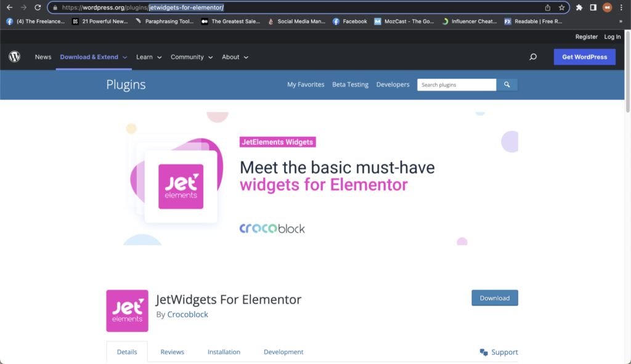Reload the current page
631x364 pixels.
click(x=38, y=7)
